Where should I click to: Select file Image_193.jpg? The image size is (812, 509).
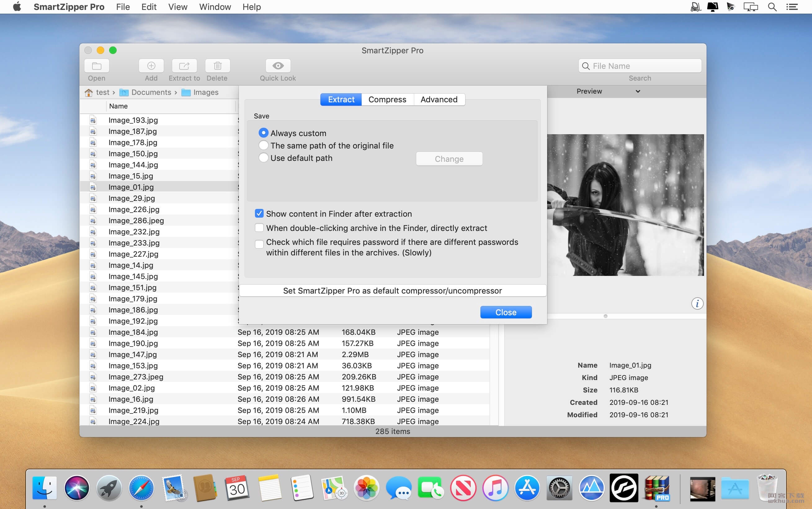(133, 120)
